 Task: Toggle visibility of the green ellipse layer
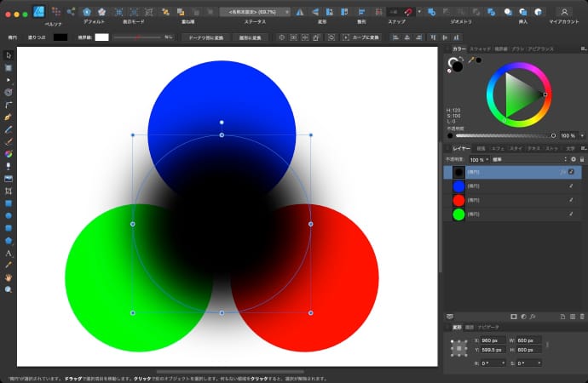[x=571, y=214]
